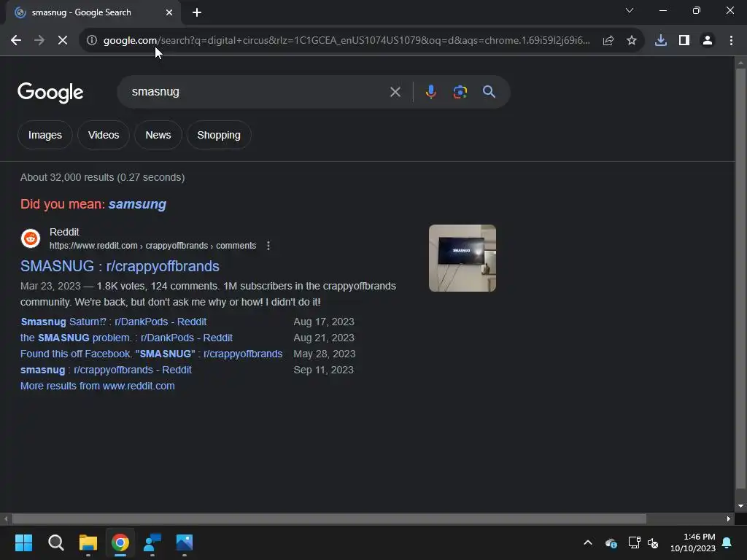Screen dimensions: 747x560
Task: Bookmark this tab with the star icon
Action: [x=632, y=41]
